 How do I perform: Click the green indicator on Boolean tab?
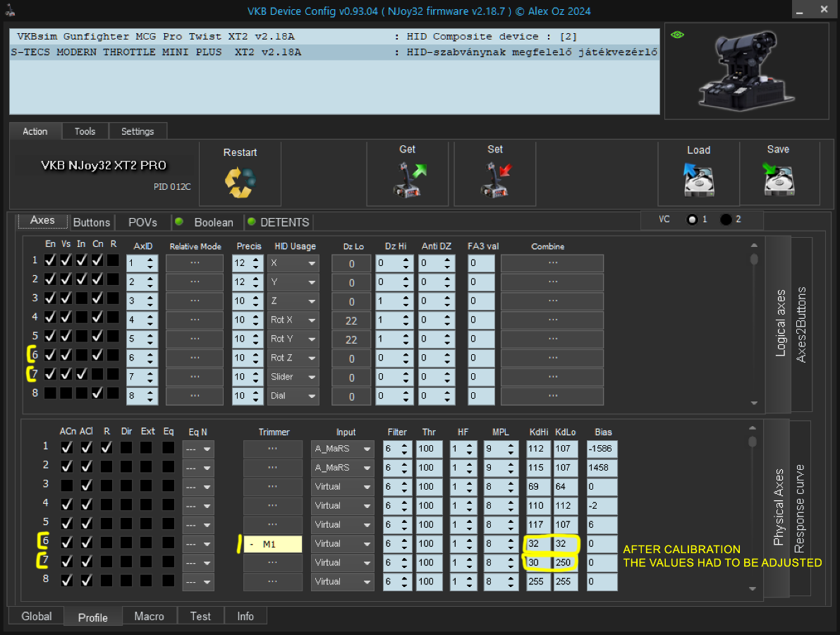(x=179, y=222)
